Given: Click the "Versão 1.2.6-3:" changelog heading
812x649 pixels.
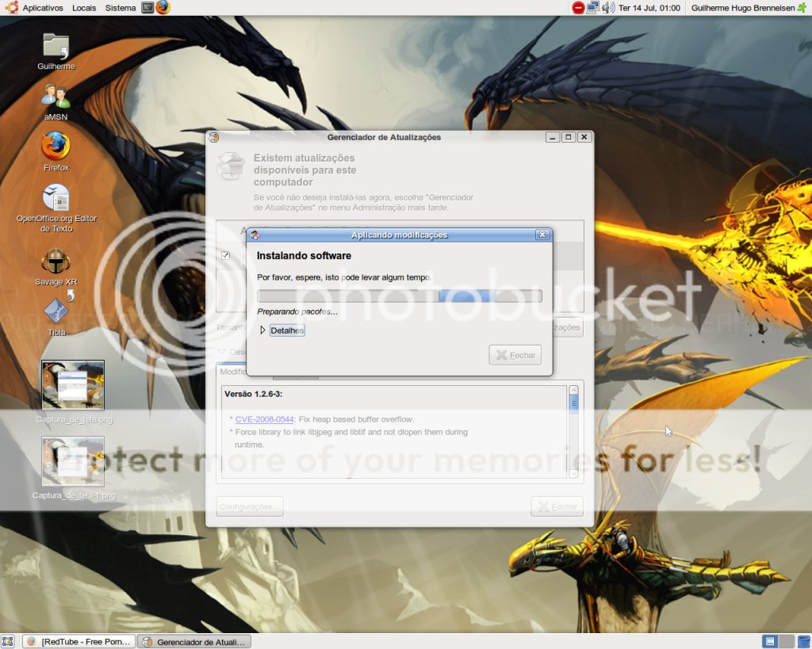Looking at the screenshot, I should coord(253,394).
